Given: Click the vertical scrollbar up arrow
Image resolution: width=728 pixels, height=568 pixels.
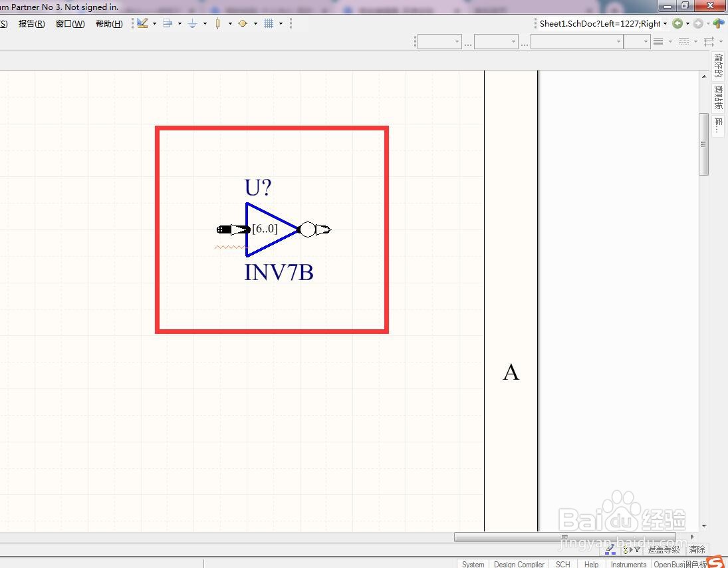Looking at the screenshot, I should click(x=704, y=76).
